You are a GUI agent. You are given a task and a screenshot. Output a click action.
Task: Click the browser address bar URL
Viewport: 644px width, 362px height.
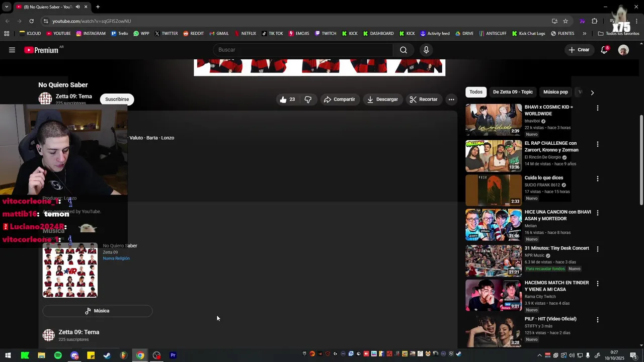pyautogui.click(x=92, y=21)
